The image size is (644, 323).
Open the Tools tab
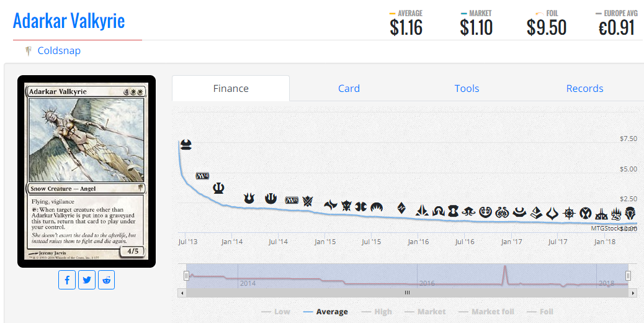point(467,88)
